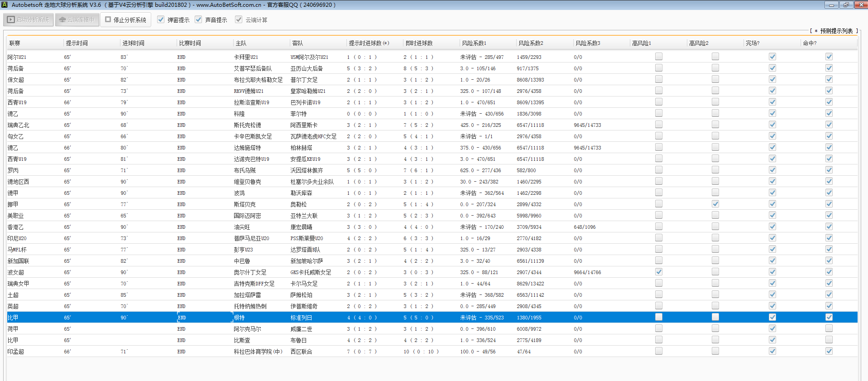868x381 pixels.
Task: Uncheck 高风险2 in the 挪甲 row
Action: pyautogui.click(x=715, y=204)
